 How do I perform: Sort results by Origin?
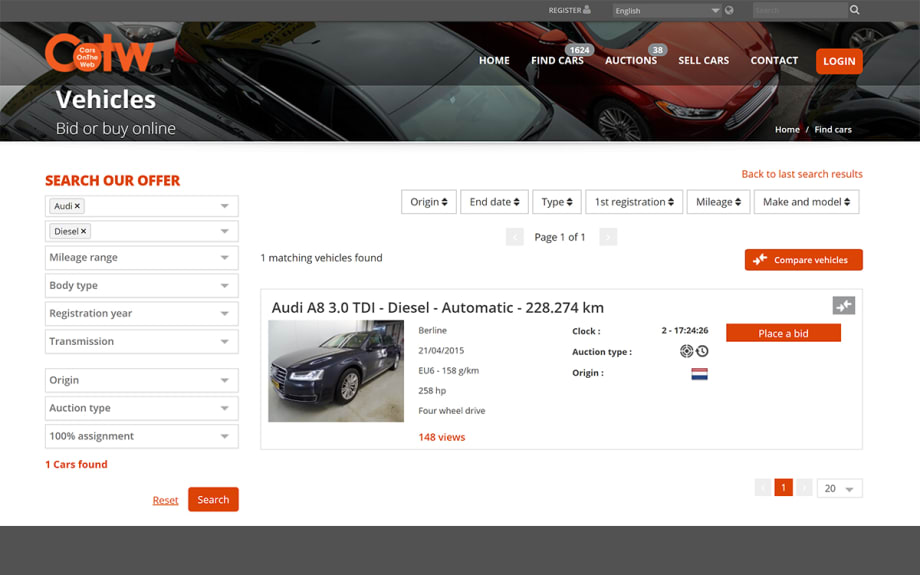coord(429,202)
